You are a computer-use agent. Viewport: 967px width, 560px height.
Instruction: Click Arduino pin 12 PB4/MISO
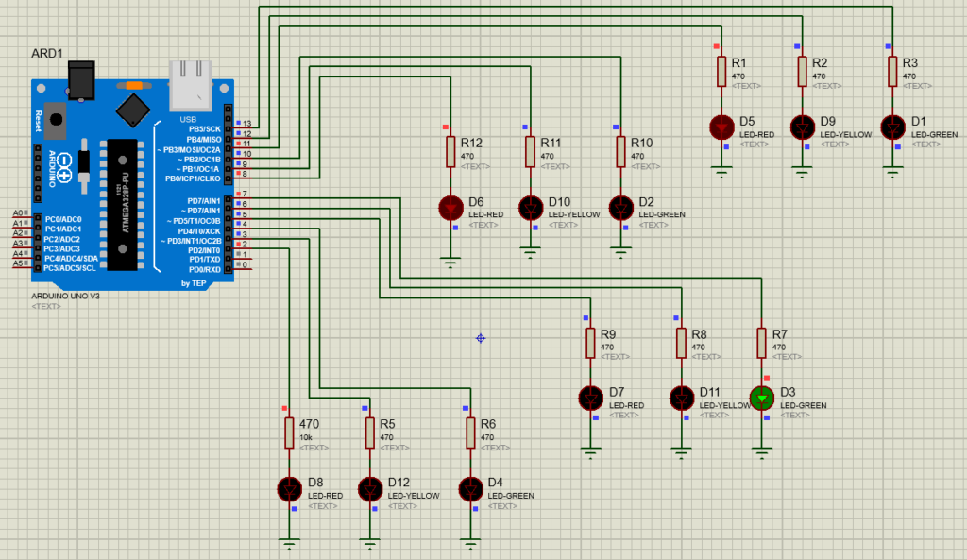204,140
